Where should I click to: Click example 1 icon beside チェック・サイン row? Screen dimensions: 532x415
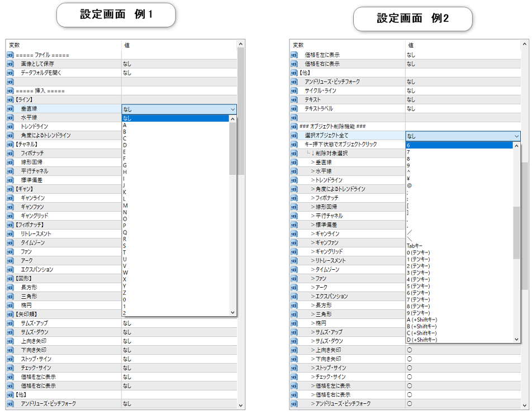click(10, 368)
